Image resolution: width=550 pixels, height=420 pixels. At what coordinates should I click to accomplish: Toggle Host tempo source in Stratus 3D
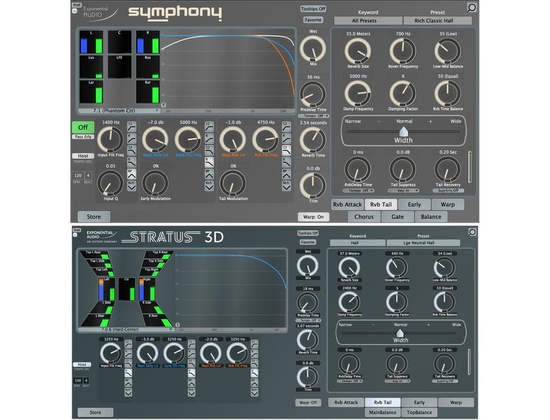tap(82, 365)
